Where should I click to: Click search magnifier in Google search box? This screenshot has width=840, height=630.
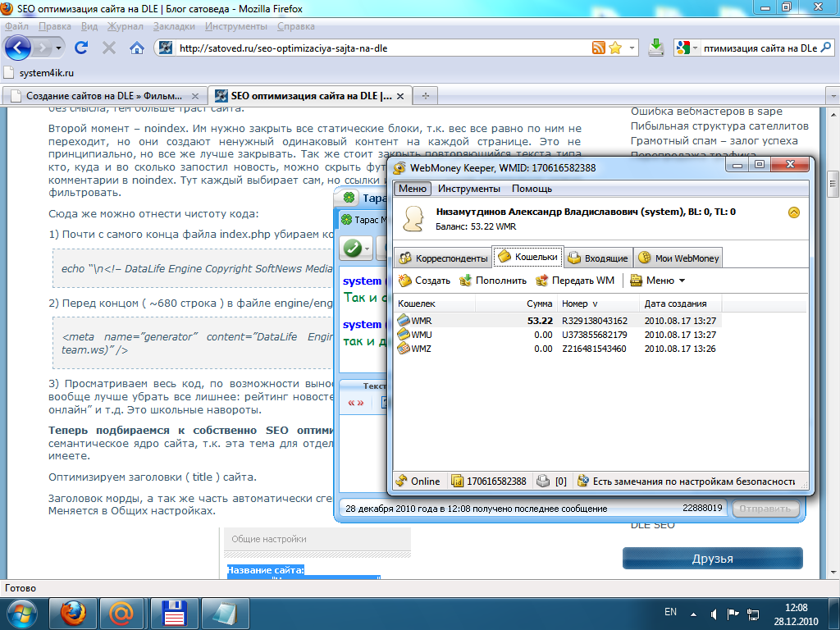[825, 48]
